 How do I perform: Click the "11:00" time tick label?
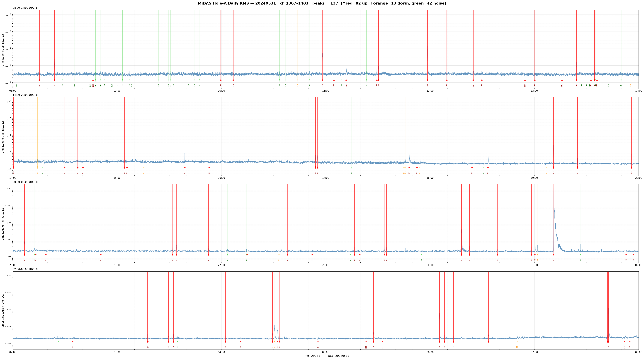326,91
